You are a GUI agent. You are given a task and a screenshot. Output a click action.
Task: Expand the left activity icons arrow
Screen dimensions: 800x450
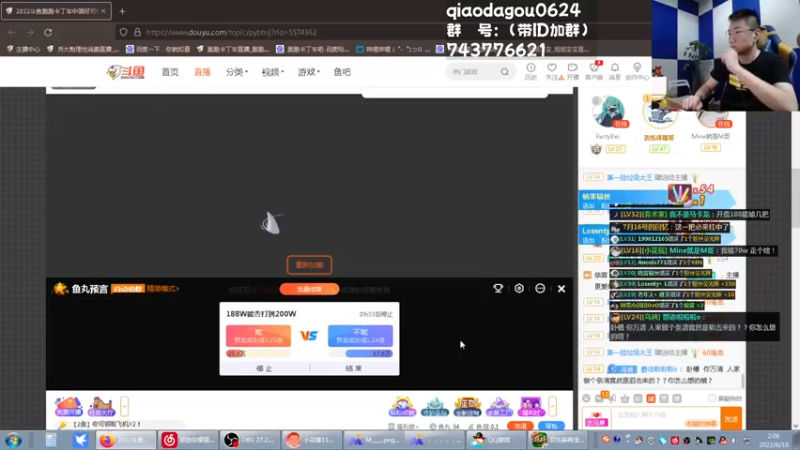pyautogui.click(x=124, y=406)
